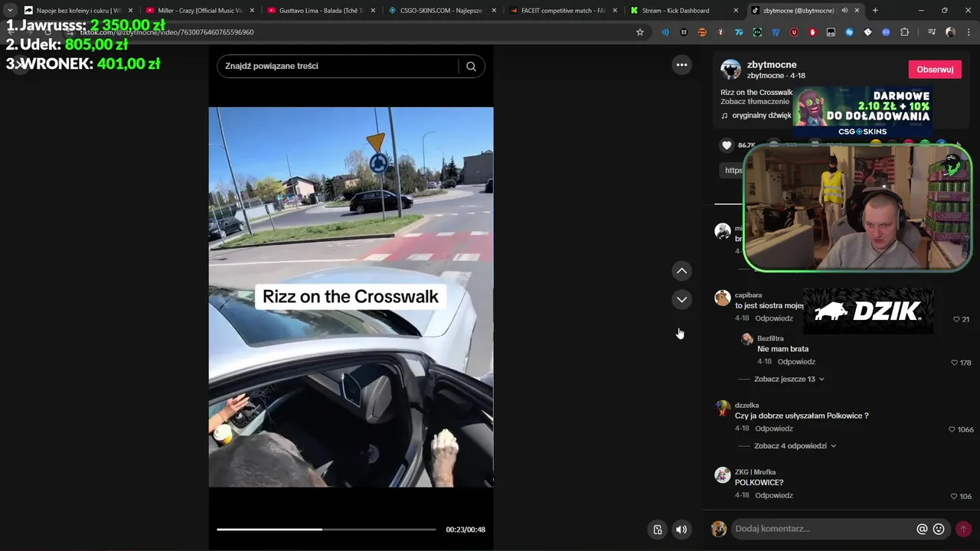Click Zobacz tłumaczenie link

click(755, 101)
